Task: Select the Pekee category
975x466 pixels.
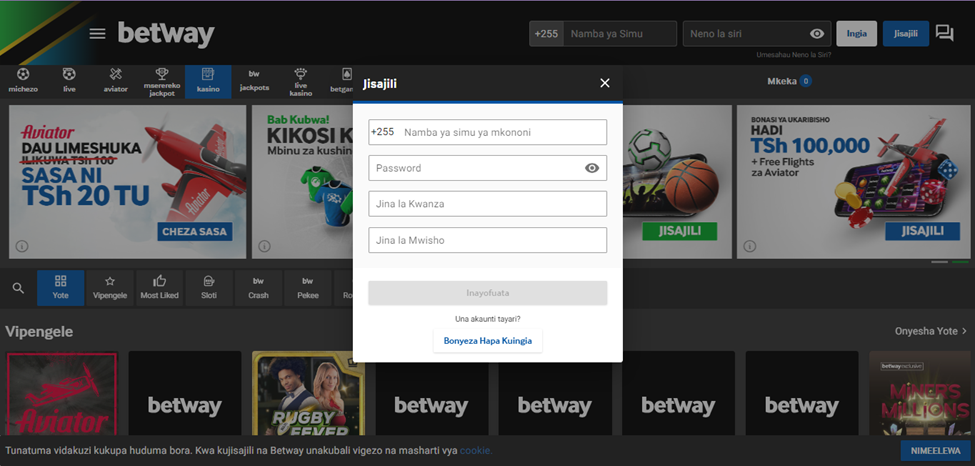Action: tap(308, 288)
